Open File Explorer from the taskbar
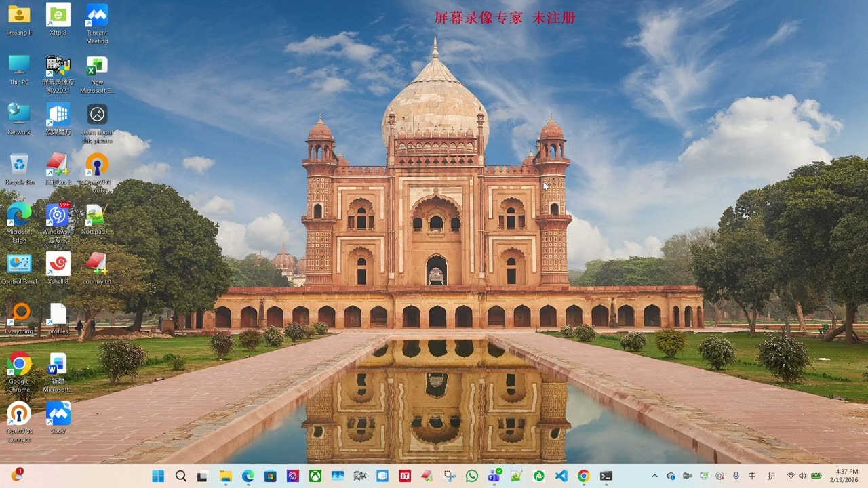The height and width of the screenshot is (488, 868). point(225,476)
